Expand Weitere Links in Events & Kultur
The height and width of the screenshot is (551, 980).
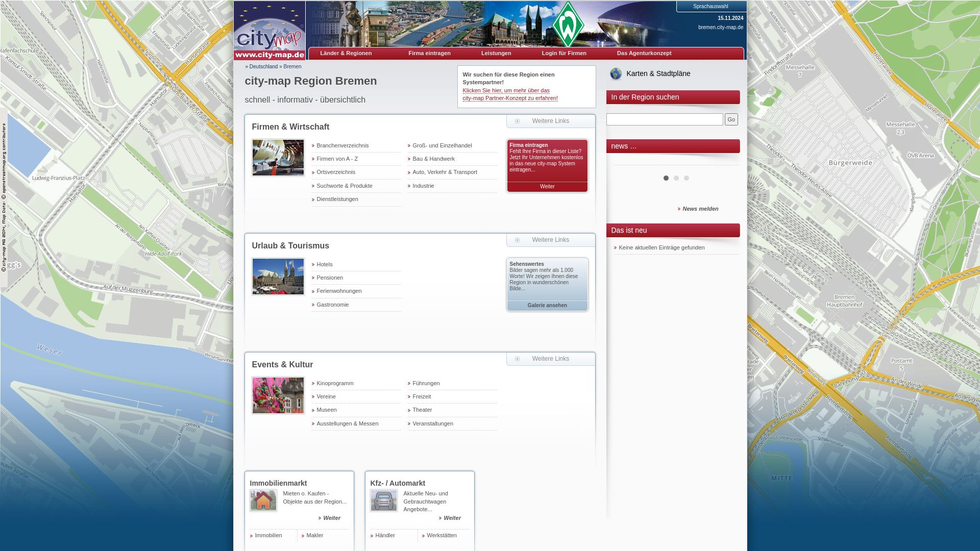coord(550,359)
